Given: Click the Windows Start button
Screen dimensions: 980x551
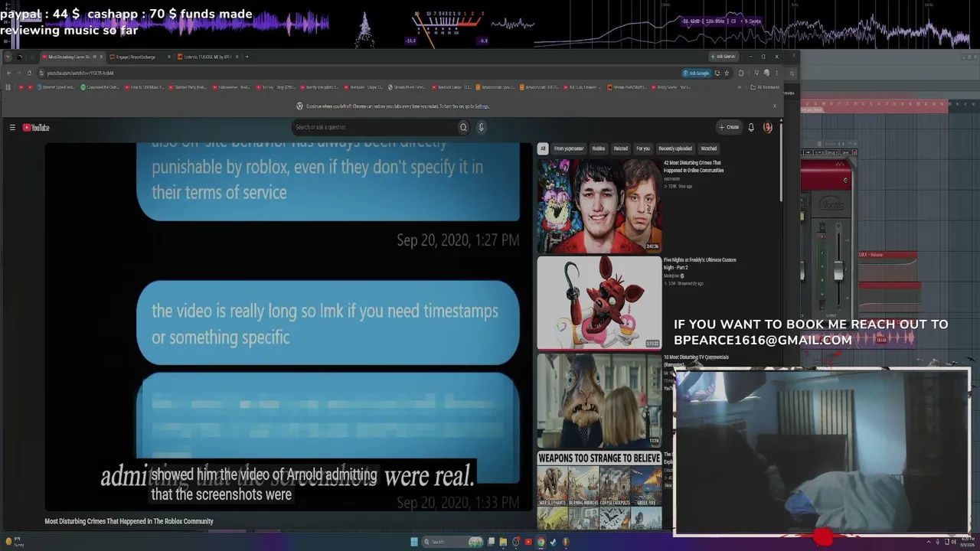Looking at the screenshot, I should (x=414, y=542).
